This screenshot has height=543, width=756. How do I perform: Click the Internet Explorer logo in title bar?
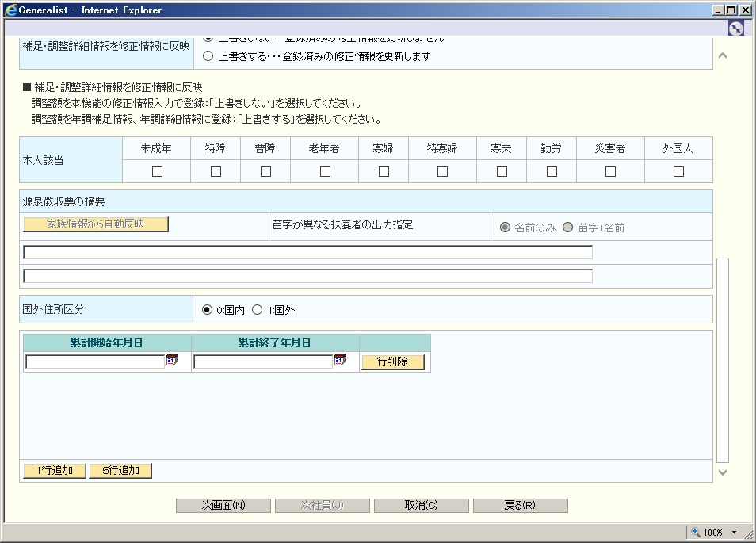pos(10,10)
